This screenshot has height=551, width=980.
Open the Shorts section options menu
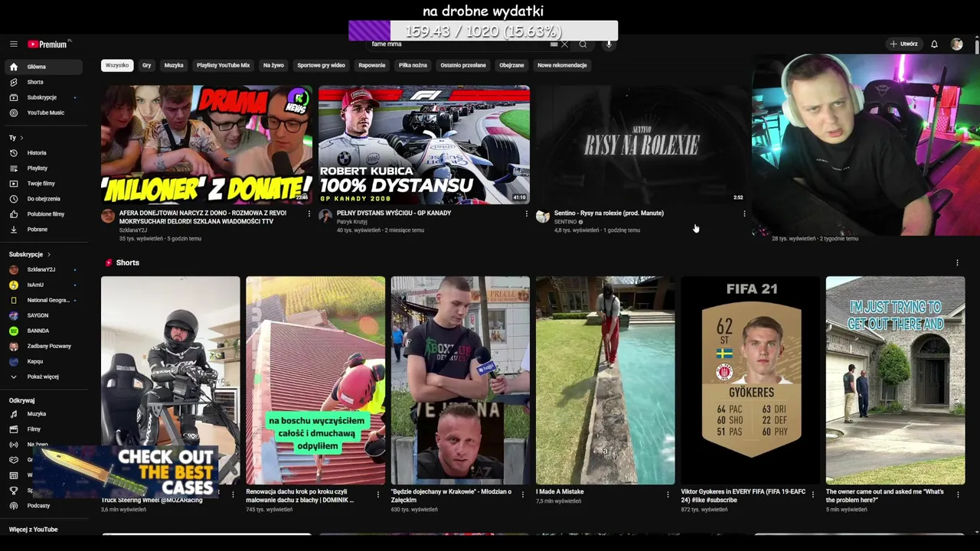(957, 262)
